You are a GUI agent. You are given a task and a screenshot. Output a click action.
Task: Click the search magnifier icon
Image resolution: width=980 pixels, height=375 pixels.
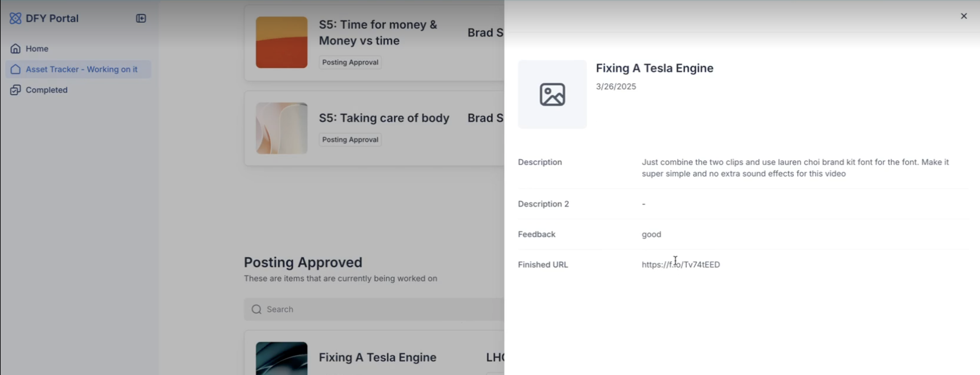[257, 309]
